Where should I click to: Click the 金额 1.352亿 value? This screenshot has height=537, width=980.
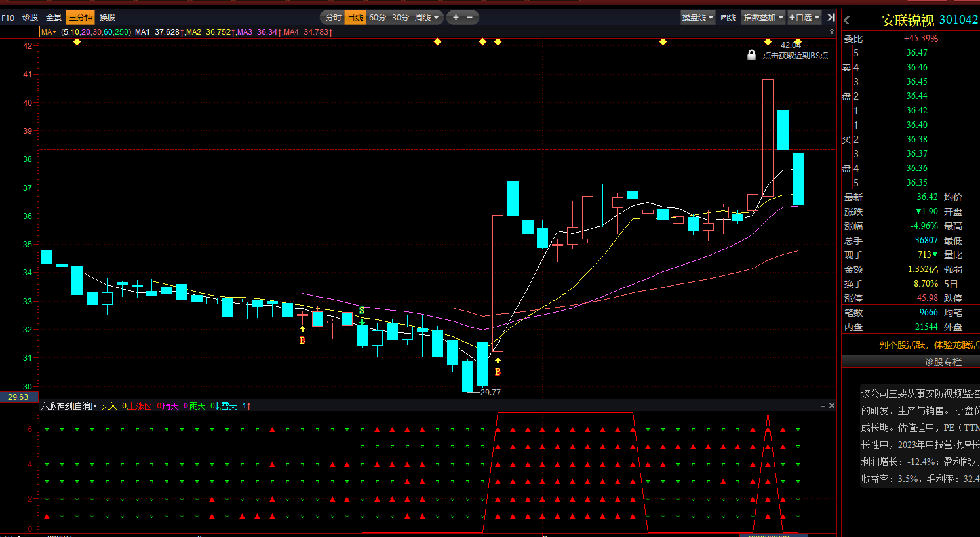923,269
